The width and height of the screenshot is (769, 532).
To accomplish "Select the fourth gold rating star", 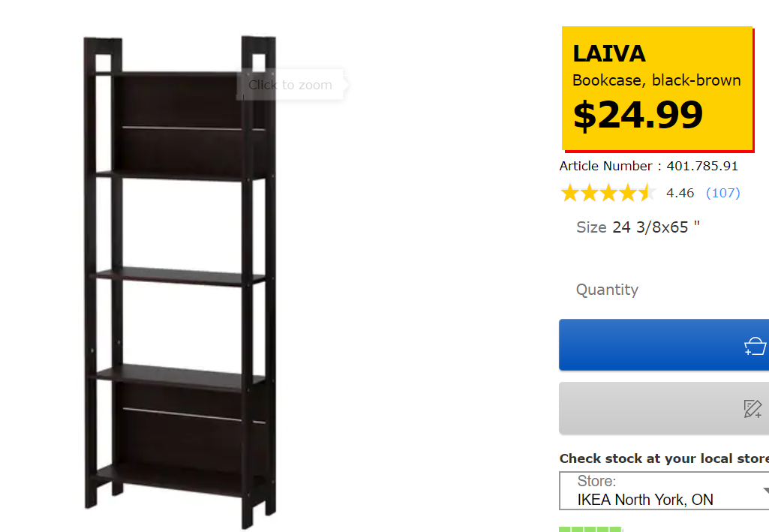I will pyautogui.click(x=627, y=193).
